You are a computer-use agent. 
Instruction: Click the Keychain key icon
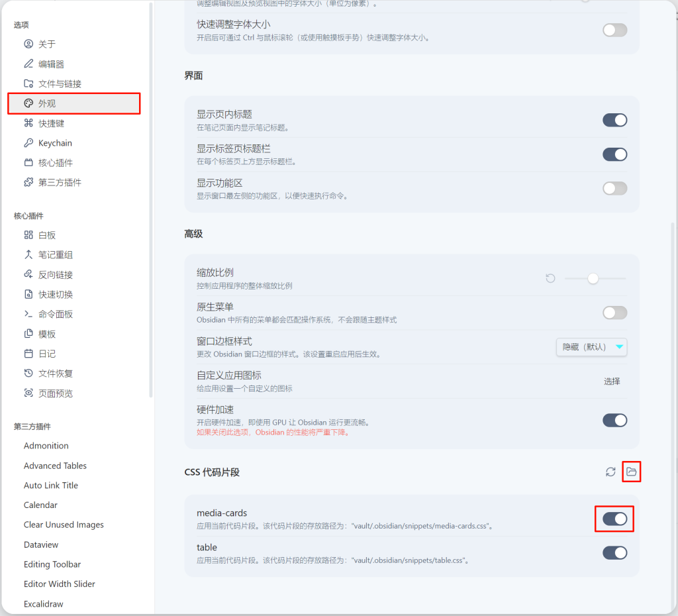(x=28, y=143)
